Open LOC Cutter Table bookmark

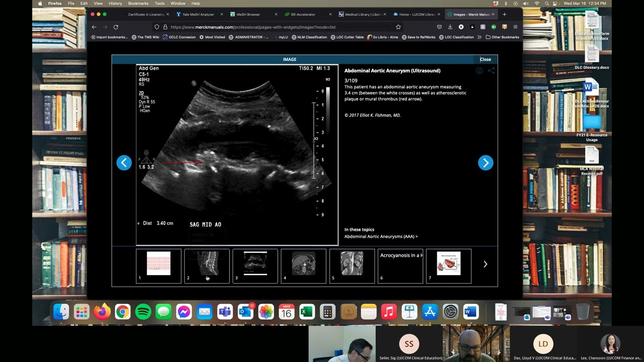coord(347,37)
